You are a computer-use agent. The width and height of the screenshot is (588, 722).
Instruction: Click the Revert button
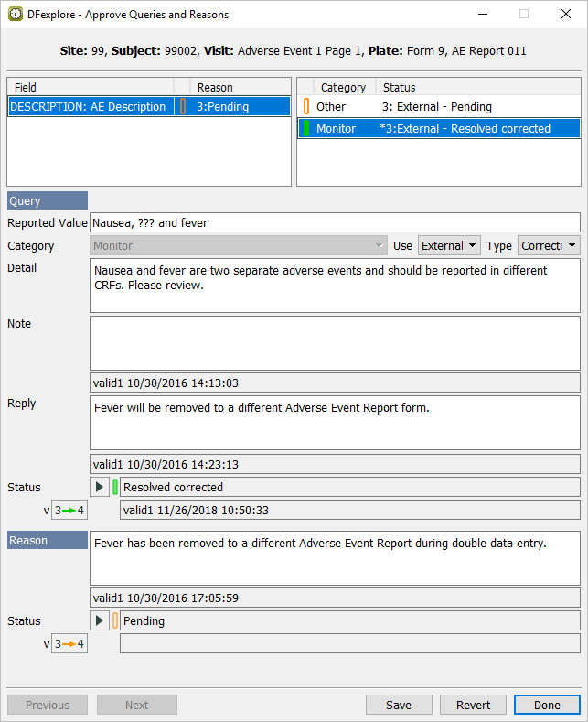473,705
